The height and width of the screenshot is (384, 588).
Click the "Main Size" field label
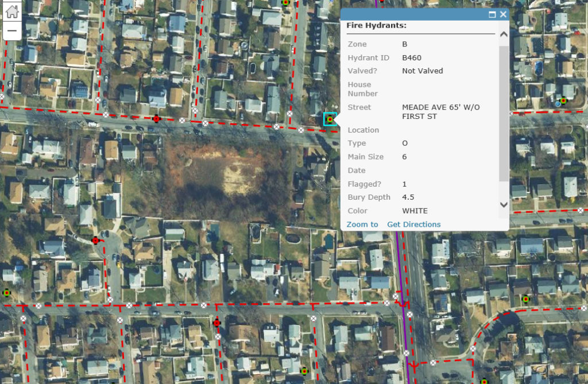pyautogui.click(x=366, y=157)
